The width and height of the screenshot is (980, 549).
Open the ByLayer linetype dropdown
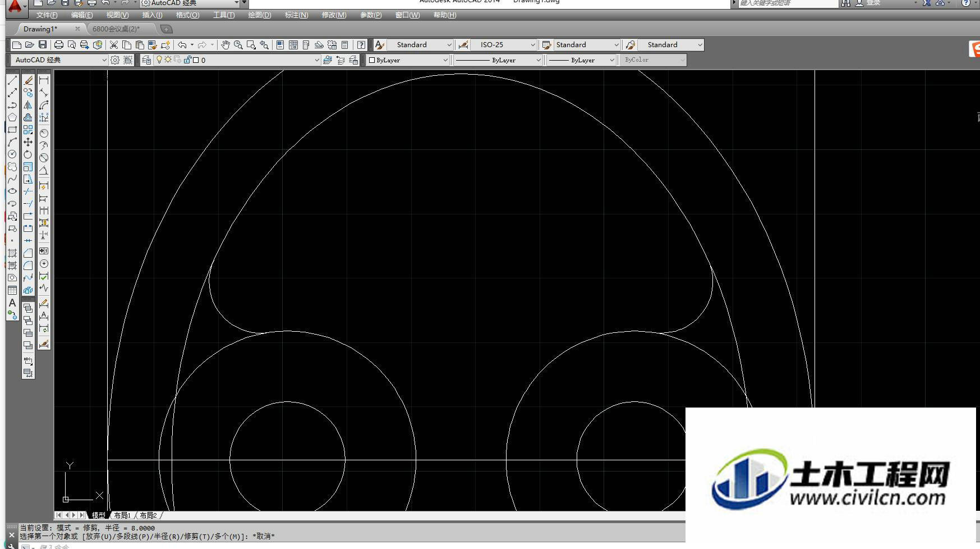pyautogui.click(x=498, y=60)
